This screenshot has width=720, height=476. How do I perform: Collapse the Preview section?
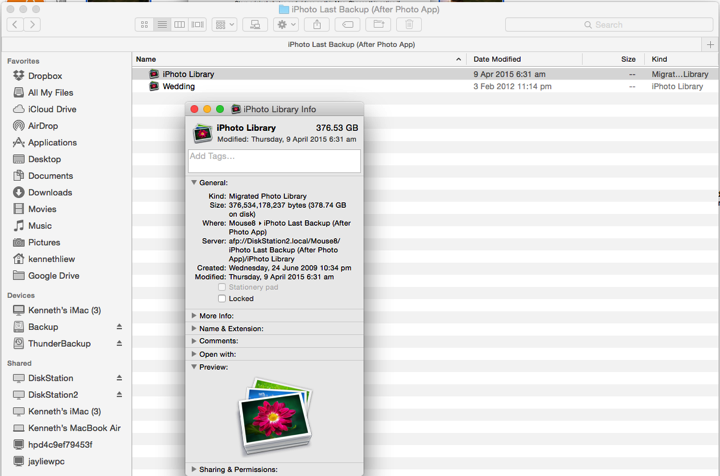(194, 367)
